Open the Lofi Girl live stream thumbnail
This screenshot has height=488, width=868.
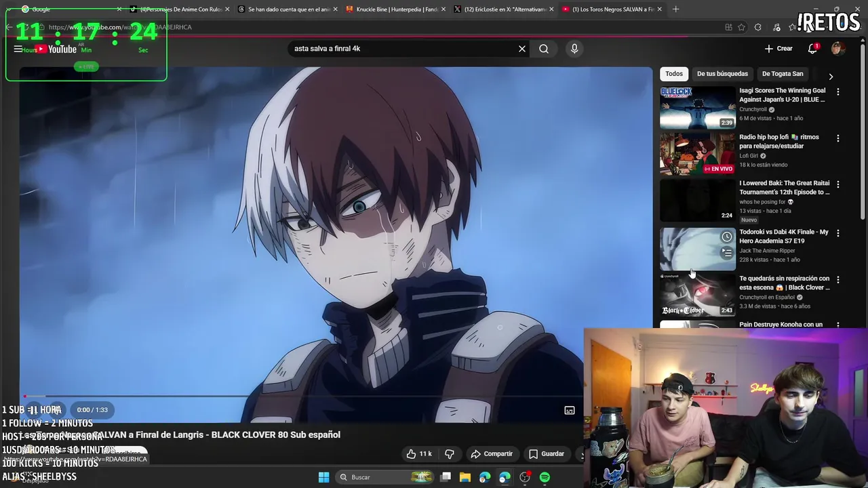pos(698,154)
